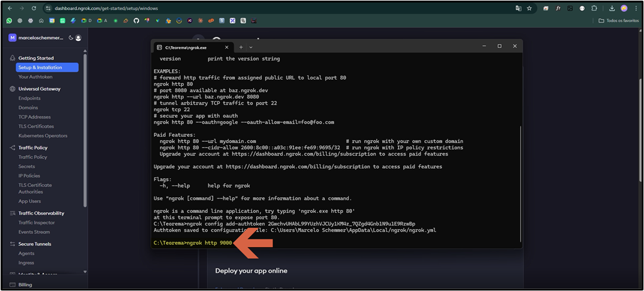Screen dimensions: 644x291
Task: Open TLS Certificates in sidebar
Action: [x=36, y=126]
